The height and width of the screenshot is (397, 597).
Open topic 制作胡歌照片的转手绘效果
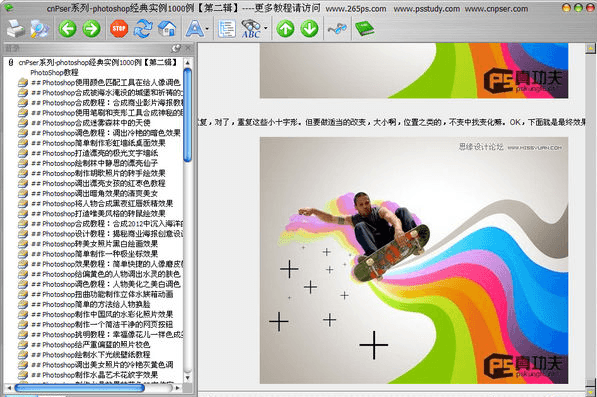[98, 173]
